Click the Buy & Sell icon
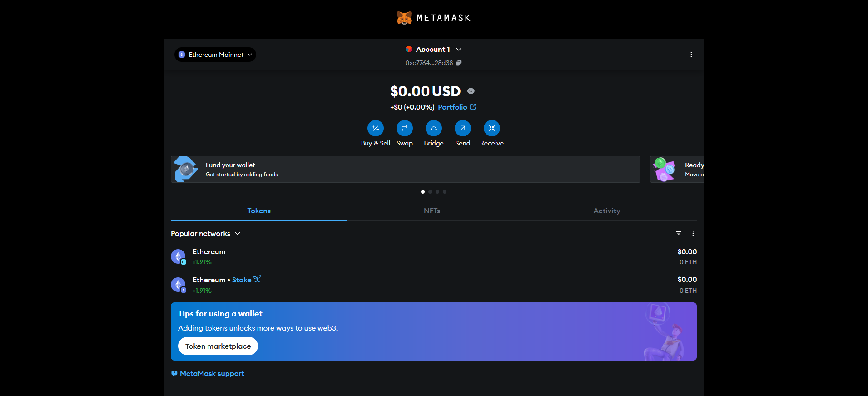The image size is (868, 396). (376, 128)
